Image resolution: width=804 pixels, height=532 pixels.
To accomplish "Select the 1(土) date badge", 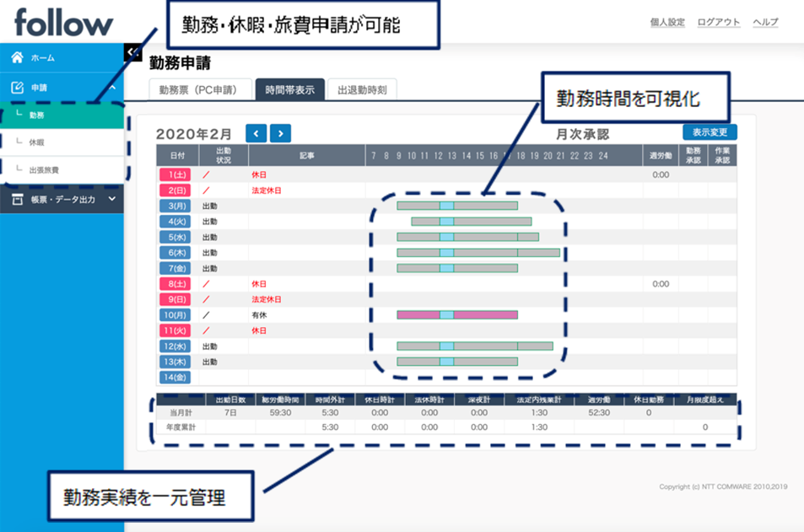I will coord(175,175).
